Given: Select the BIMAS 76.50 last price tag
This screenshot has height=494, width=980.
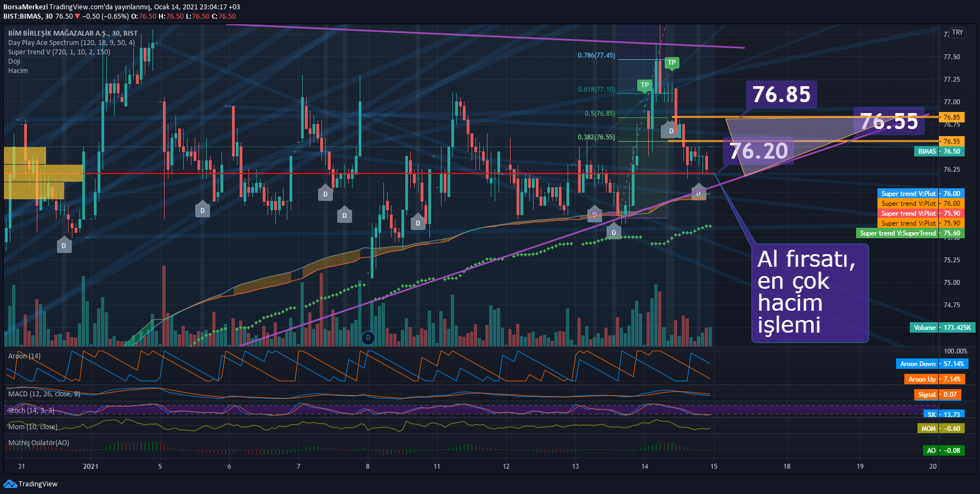Looking at the screenshot, I should tap(939, 151).
